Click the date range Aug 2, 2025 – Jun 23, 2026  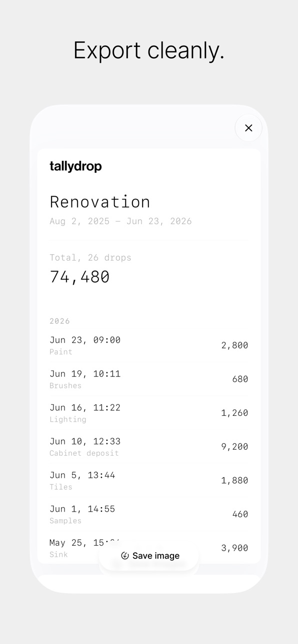pyautogui.click(x=120, y=221)
